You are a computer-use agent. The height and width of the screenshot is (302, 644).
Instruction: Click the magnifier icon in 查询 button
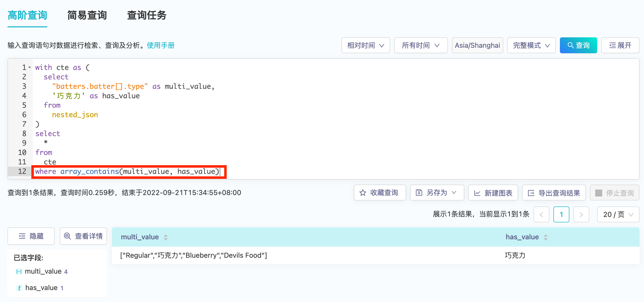click(x=571, y=45)
